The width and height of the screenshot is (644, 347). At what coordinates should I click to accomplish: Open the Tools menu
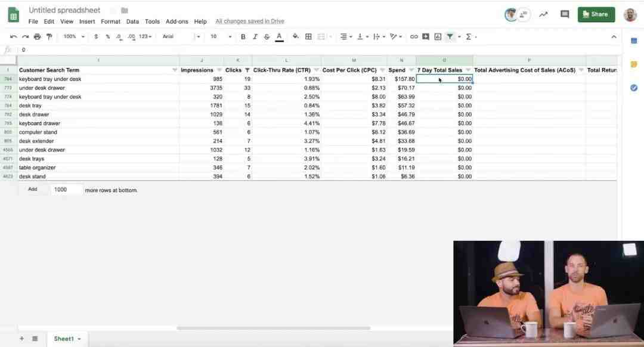pos(152,21)
